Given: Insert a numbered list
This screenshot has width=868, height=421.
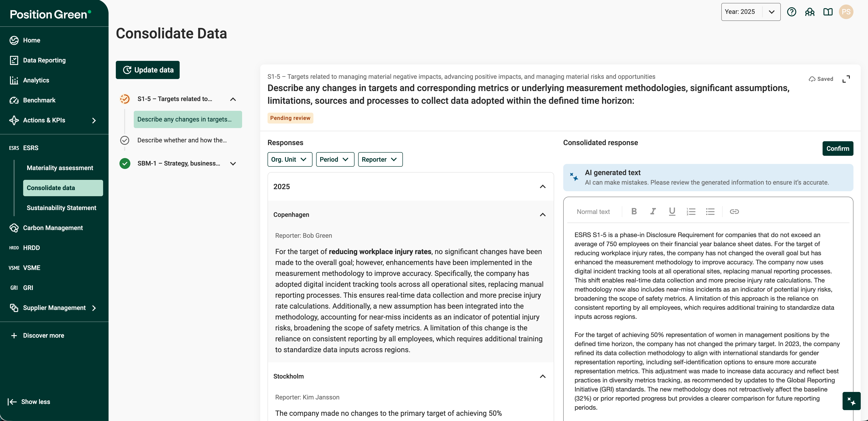Looking at the screenshot, I should click(691, 211).
